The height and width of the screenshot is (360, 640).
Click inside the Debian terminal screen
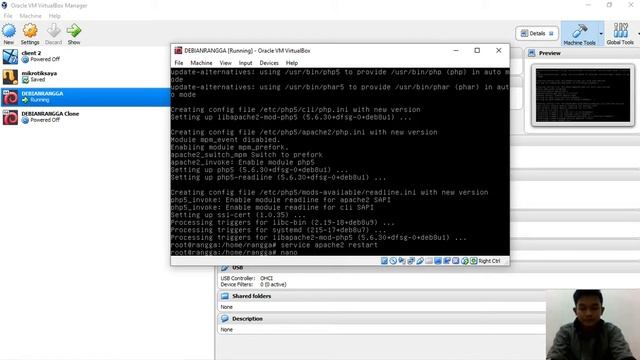tap(340, 162)
